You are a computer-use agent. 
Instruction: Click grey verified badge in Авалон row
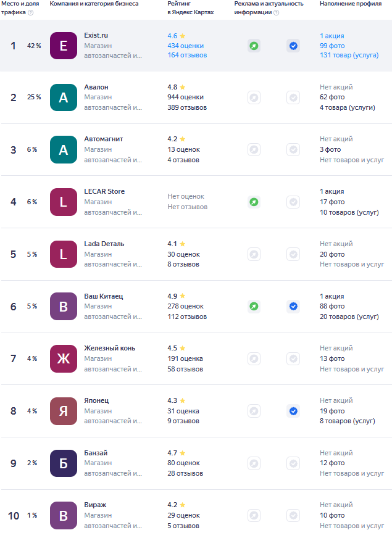(293, 97)
